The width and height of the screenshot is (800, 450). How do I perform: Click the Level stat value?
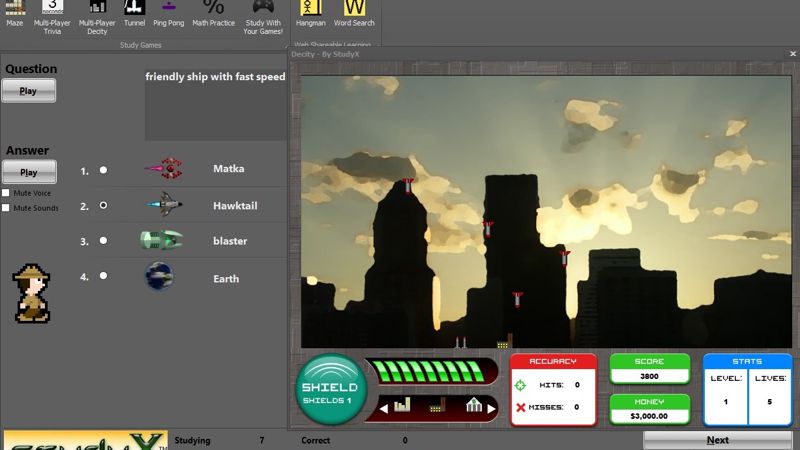[726, 402]
